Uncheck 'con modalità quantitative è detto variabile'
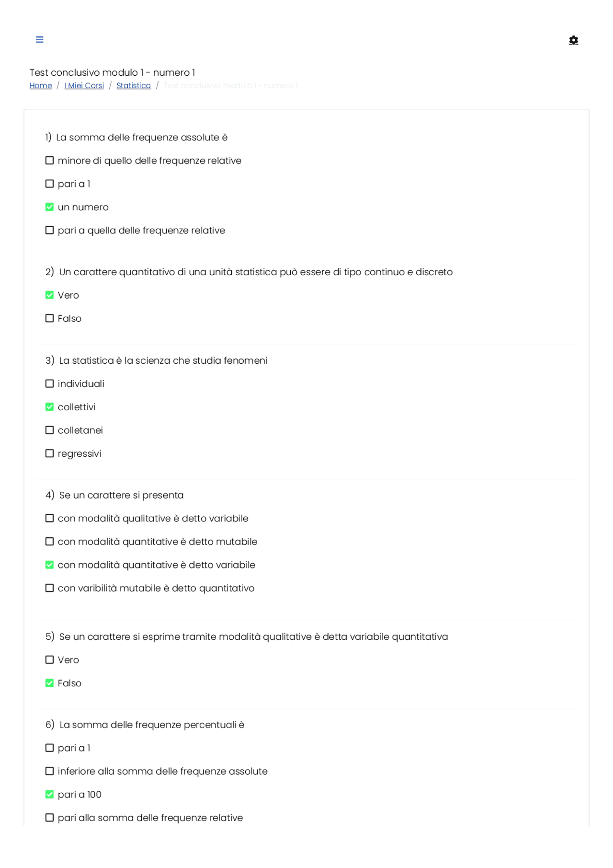Viewport: 613px width, 868px height. click(x=49, y=565)
